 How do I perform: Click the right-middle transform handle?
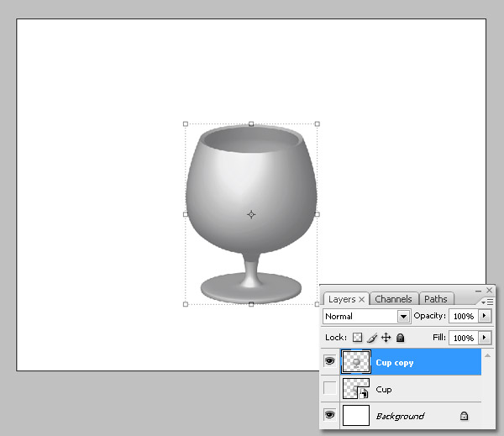[x=318, y=214]
